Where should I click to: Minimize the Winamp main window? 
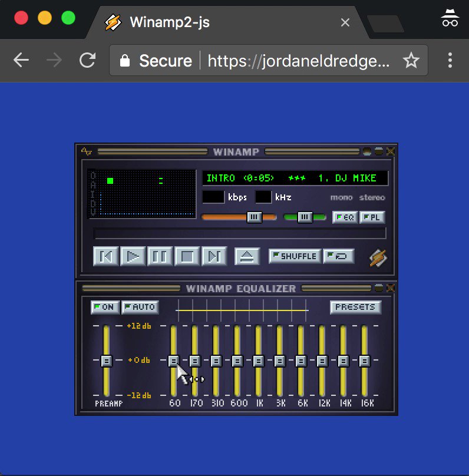point(367,151)
